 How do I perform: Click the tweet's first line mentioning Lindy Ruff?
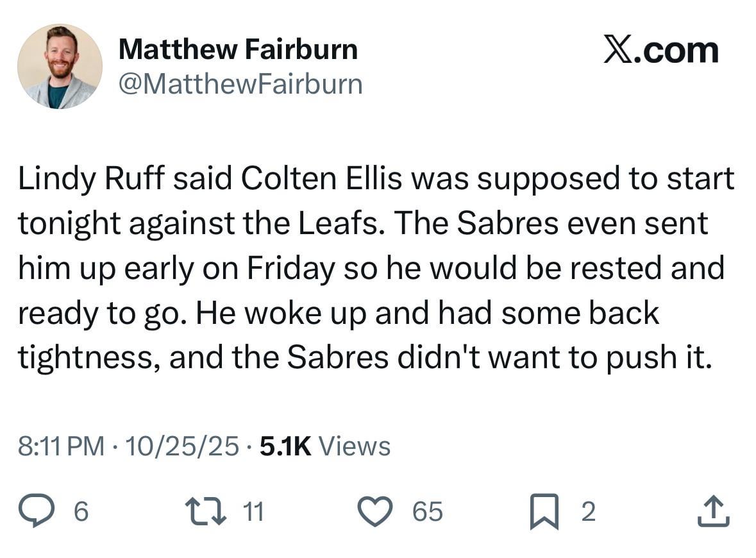point(376,179)
